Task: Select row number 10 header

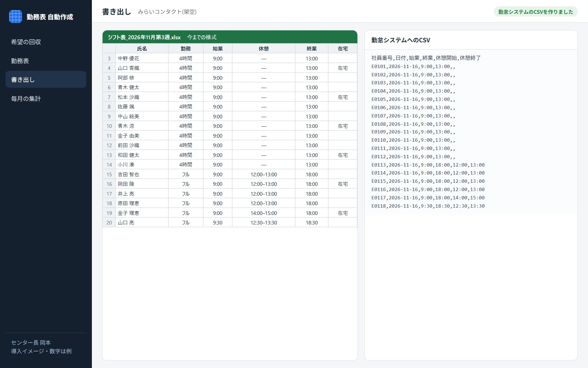Action: pyautogui.click(x=109, y=126)
